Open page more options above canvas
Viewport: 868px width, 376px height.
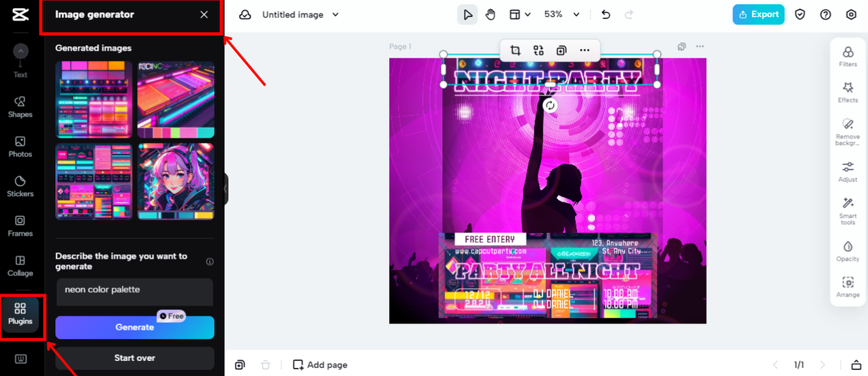click(x=700, y=46)
